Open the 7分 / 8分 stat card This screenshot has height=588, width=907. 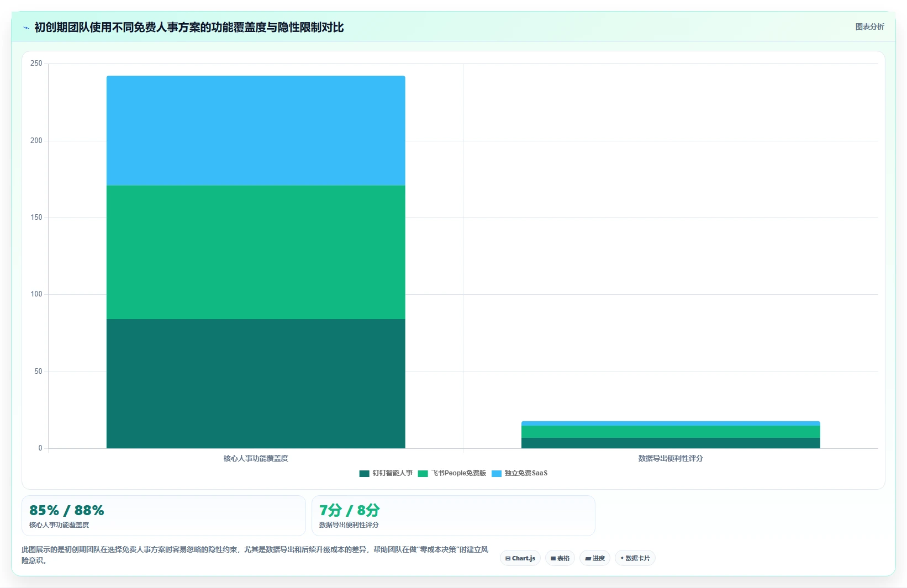click(453, 516)
